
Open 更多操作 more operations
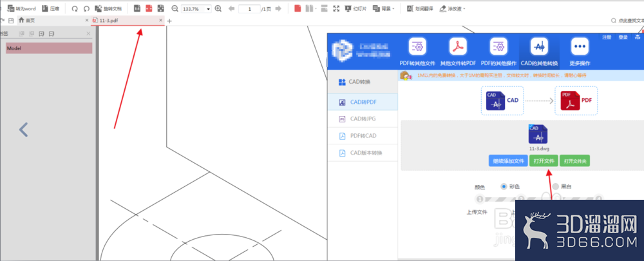pyautogui.click(x=580, y=52)
